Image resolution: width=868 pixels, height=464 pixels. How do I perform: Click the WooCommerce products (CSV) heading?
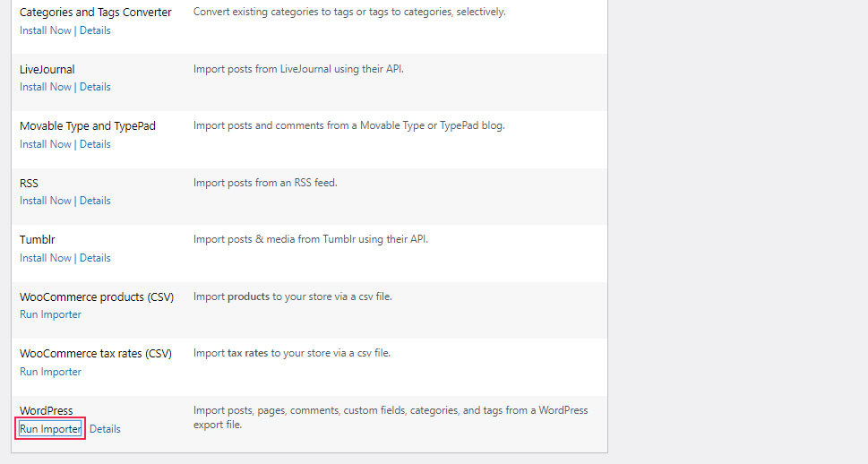97,297
